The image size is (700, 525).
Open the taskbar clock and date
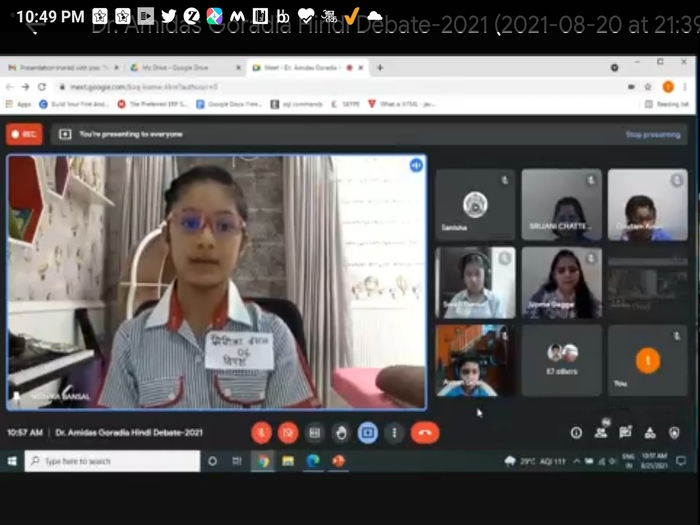[x=654, y=461]
